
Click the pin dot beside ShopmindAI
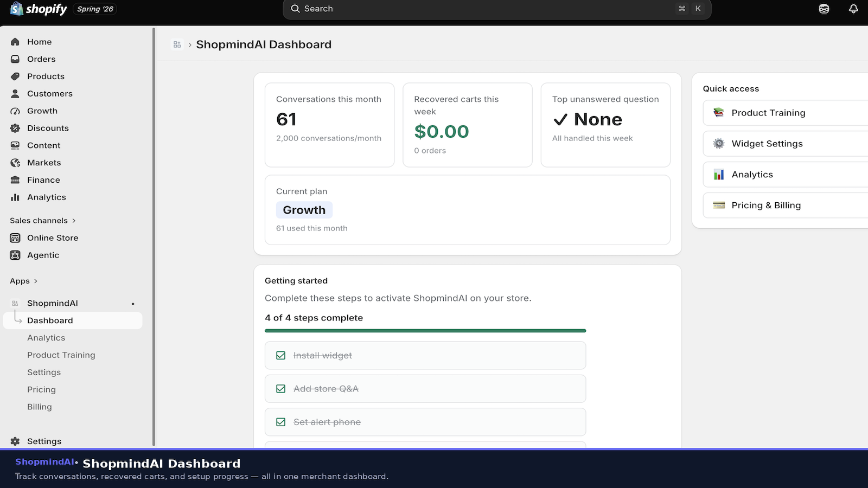[x=133, y=304]
